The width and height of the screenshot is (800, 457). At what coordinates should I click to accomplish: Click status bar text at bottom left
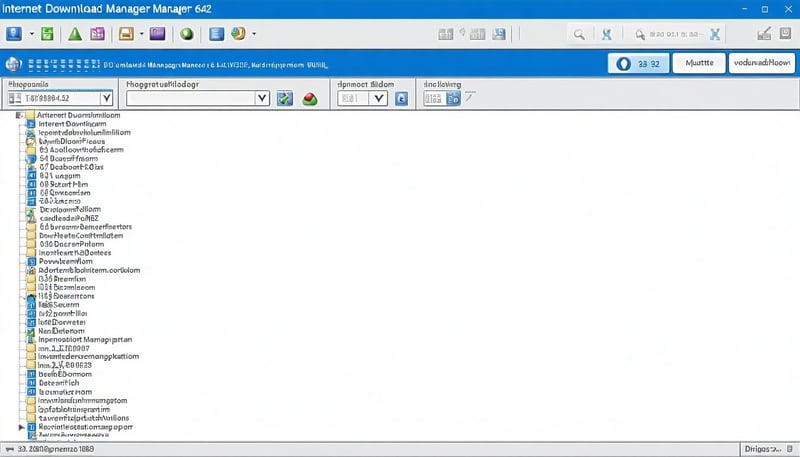click(56, 449)
